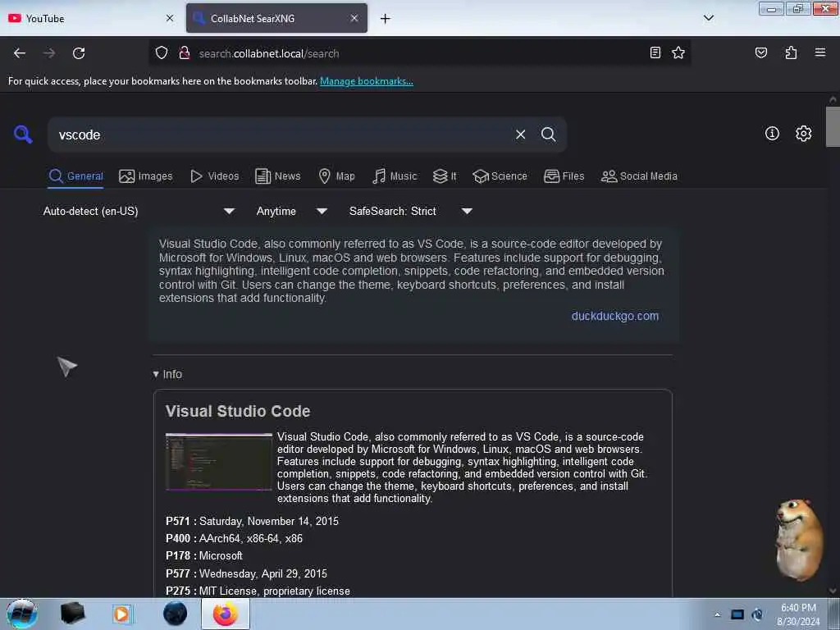The width and height of the screenshot is (840, 630).
Task: Reload the current page
Action: click(x=79, y=53)
